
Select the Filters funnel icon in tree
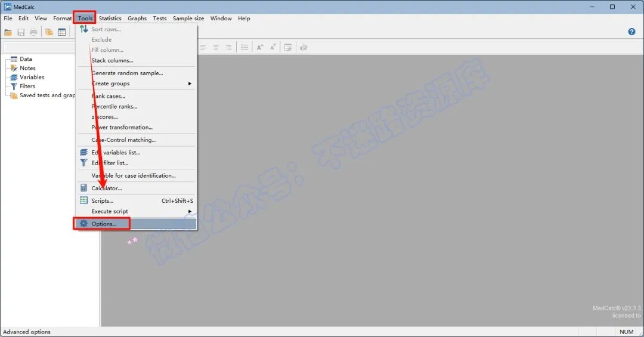point(14,86)
